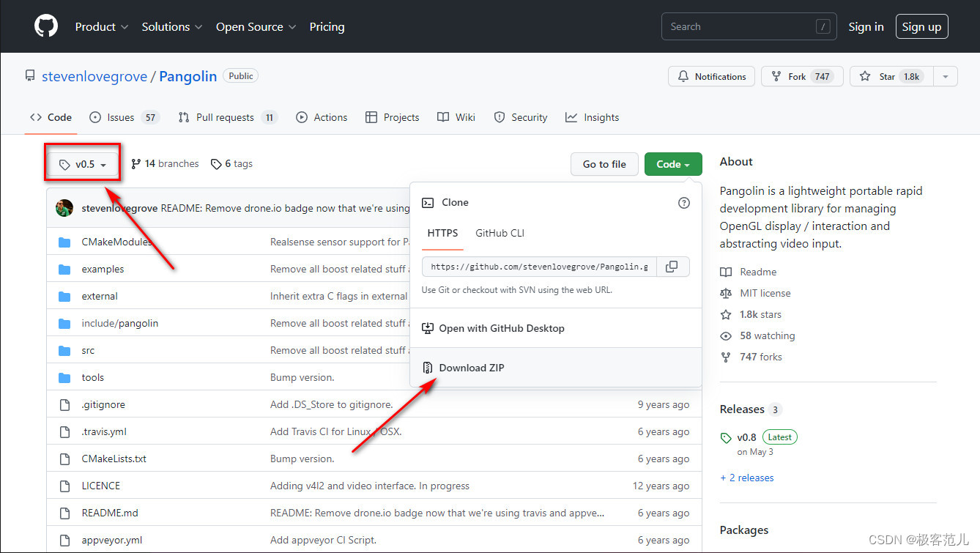Click the Notifications button
980x553 pixels.
click(x=711, y=76)
